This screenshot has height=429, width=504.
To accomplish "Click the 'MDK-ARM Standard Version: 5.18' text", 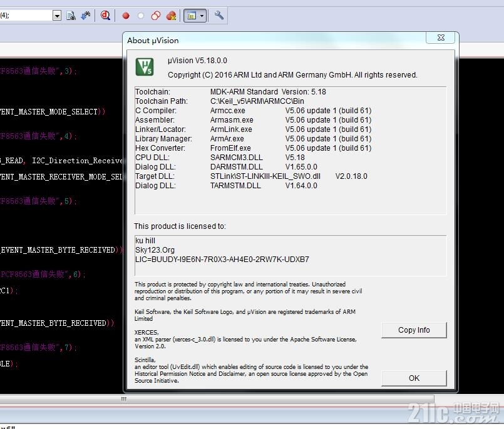I will [x=268, y=92].
